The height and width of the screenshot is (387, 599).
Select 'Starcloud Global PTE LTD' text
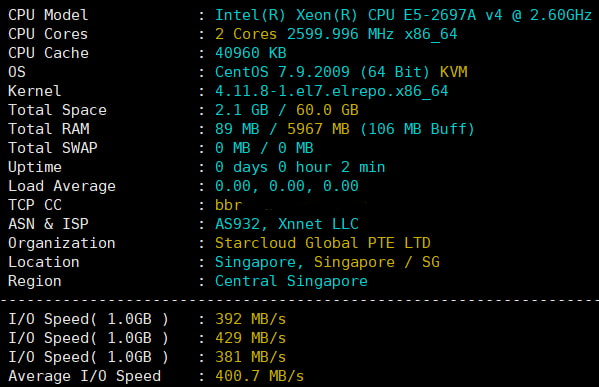323,243
